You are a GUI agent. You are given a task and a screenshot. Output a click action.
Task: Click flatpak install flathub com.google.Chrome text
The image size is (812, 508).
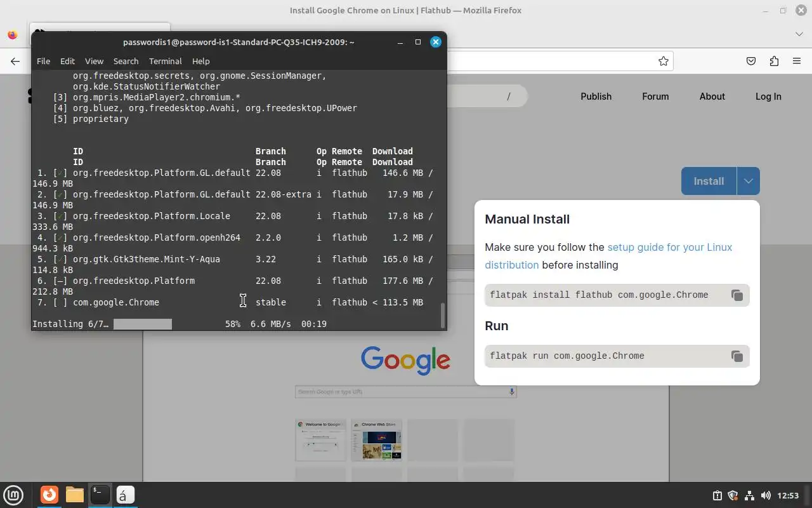click(599, 295)
